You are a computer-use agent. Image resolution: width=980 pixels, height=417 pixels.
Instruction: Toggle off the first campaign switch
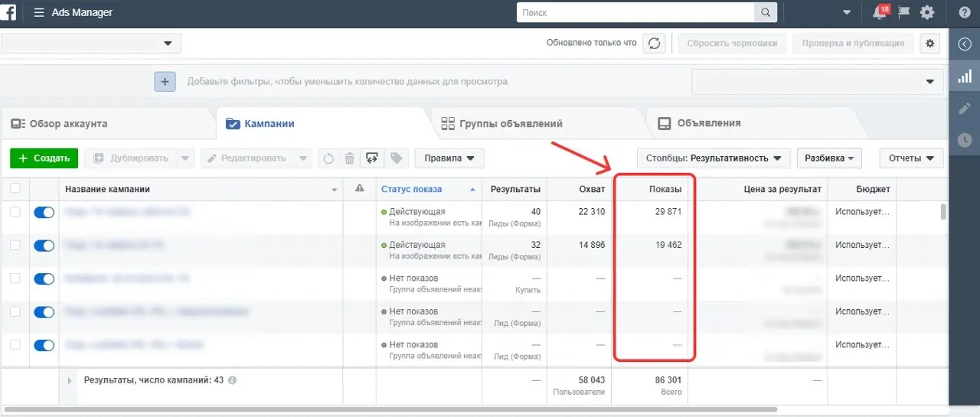[x=44, y=212]
